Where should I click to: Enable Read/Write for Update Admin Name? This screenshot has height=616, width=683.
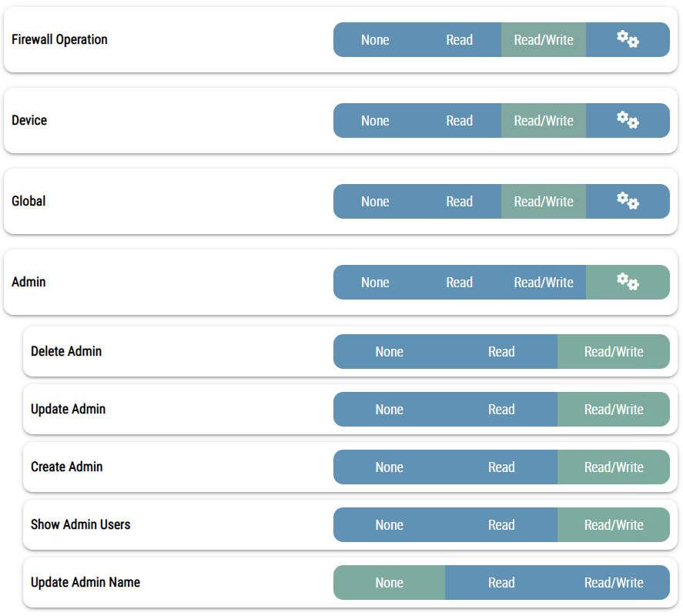point(613,583)
